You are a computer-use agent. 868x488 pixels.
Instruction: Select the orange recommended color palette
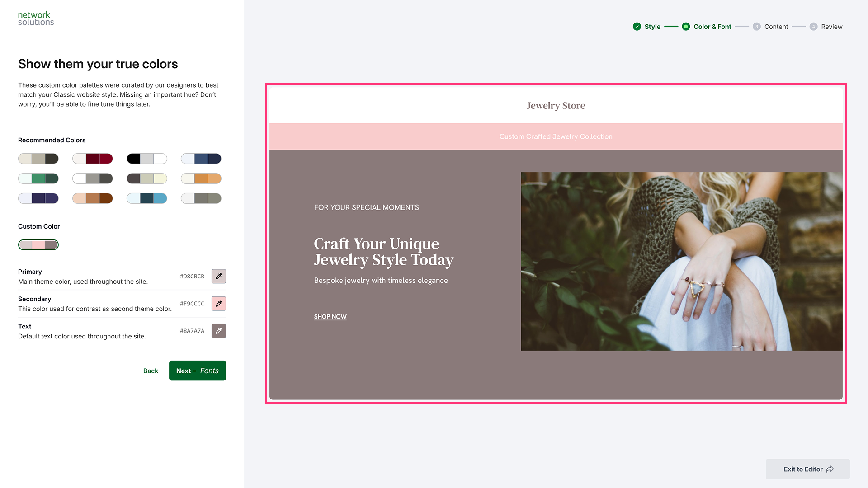[x=201, y=178]
